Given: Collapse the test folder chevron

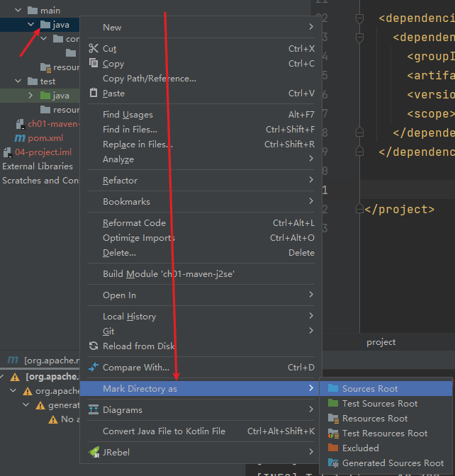Looking at the screenshot, I should [x=18, y=81].
